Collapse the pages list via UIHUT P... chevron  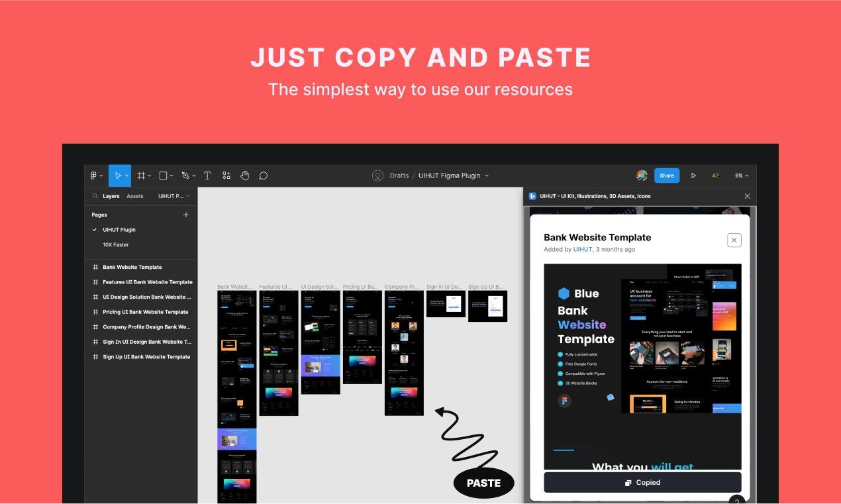[x=188, y=196]
